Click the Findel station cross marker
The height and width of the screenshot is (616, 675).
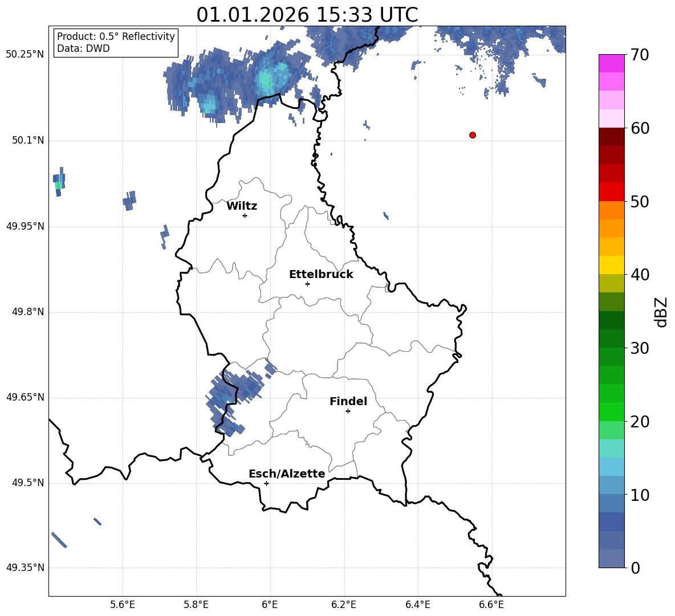(x=348, y=411)
